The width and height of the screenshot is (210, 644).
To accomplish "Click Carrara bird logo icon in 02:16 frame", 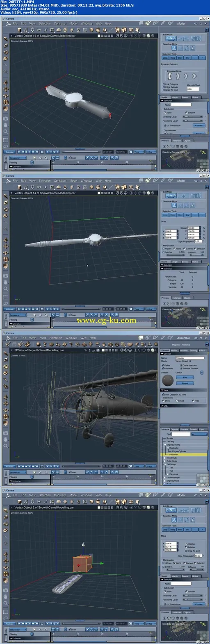I will pyautogui.click(x=8, y=24).
